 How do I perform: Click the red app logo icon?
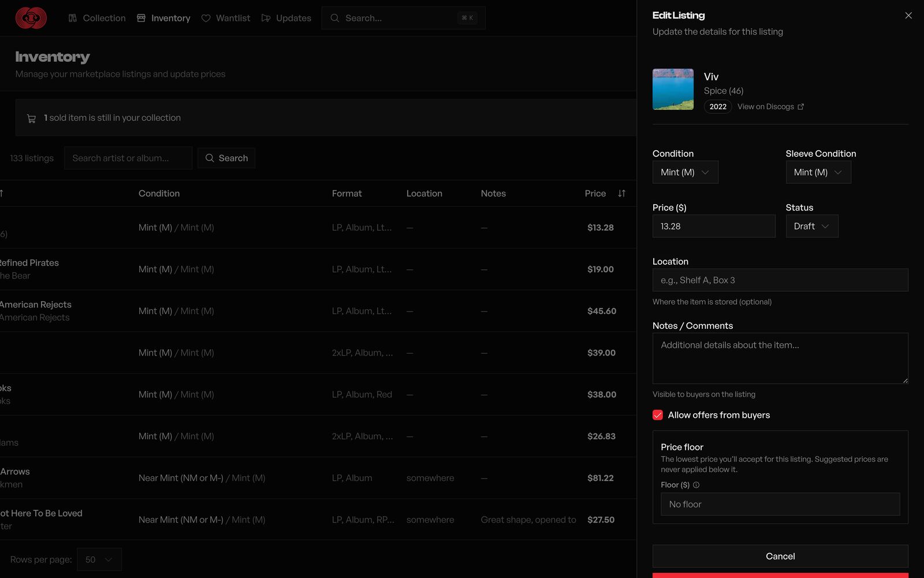pos(31,18)
